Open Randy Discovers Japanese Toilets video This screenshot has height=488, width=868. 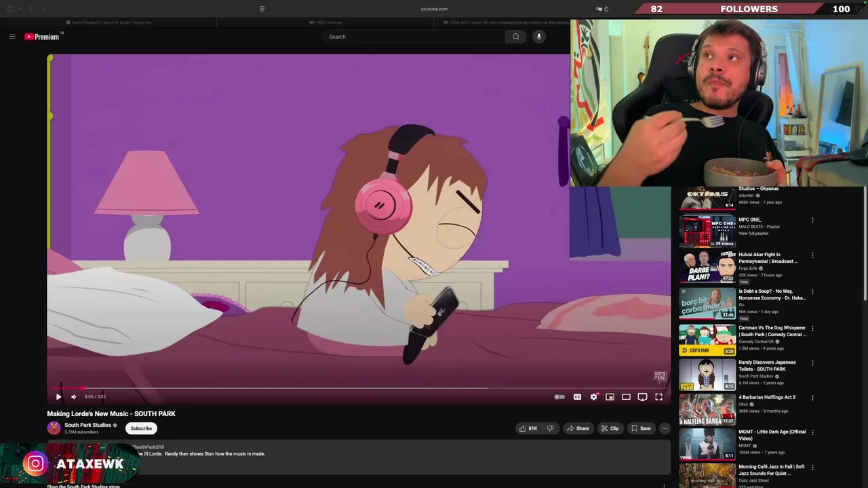coord(767,365)
